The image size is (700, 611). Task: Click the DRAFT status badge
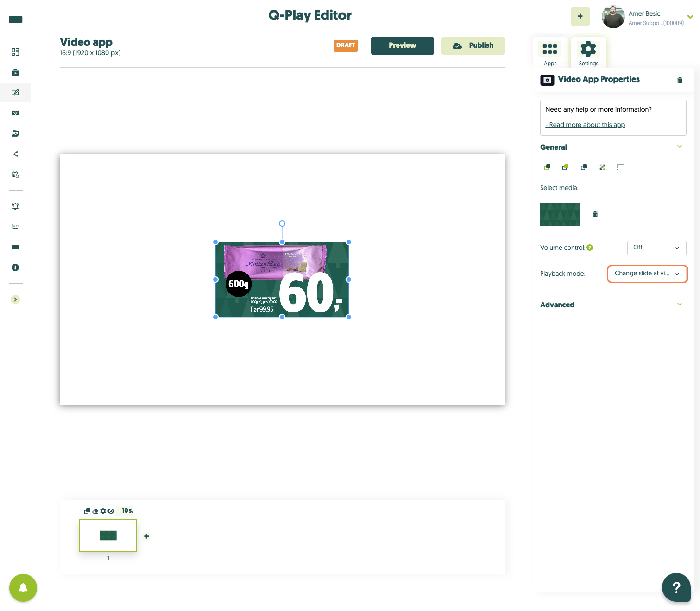point(346,45)
